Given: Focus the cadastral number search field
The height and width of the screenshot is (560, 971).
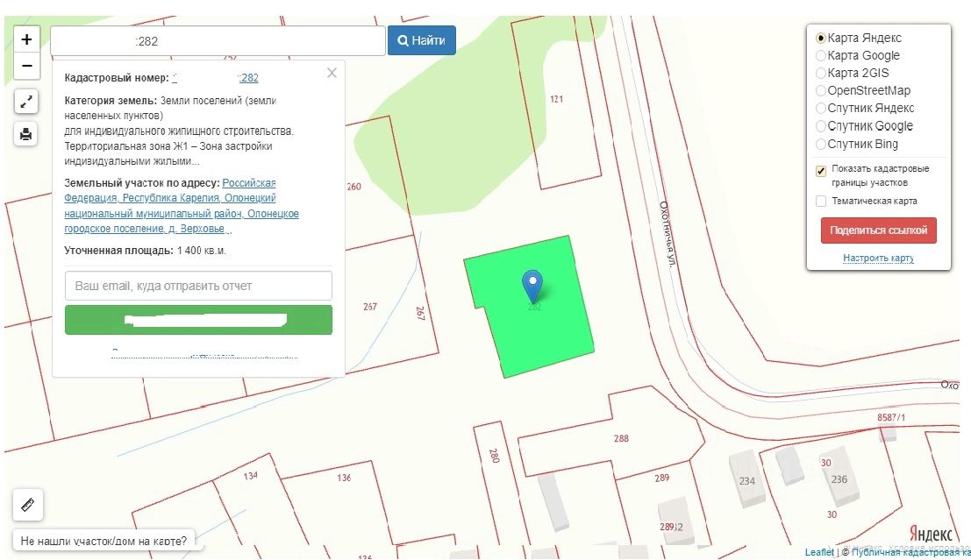Looking at the screenshot, I should (x=218, y=41).
